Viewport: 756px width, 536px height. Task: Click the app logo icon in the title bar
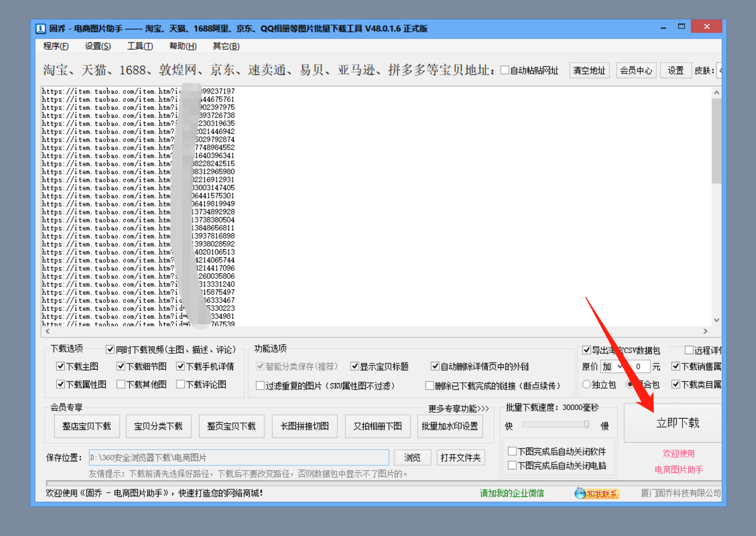(41, 28)
